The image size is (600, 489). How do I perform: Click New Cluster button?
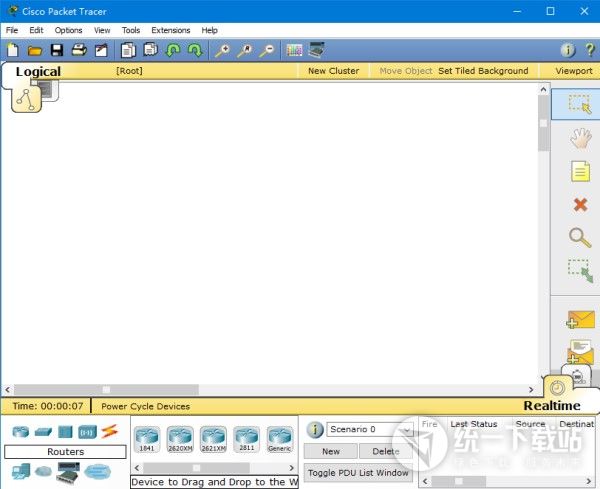tap(333, 71)
